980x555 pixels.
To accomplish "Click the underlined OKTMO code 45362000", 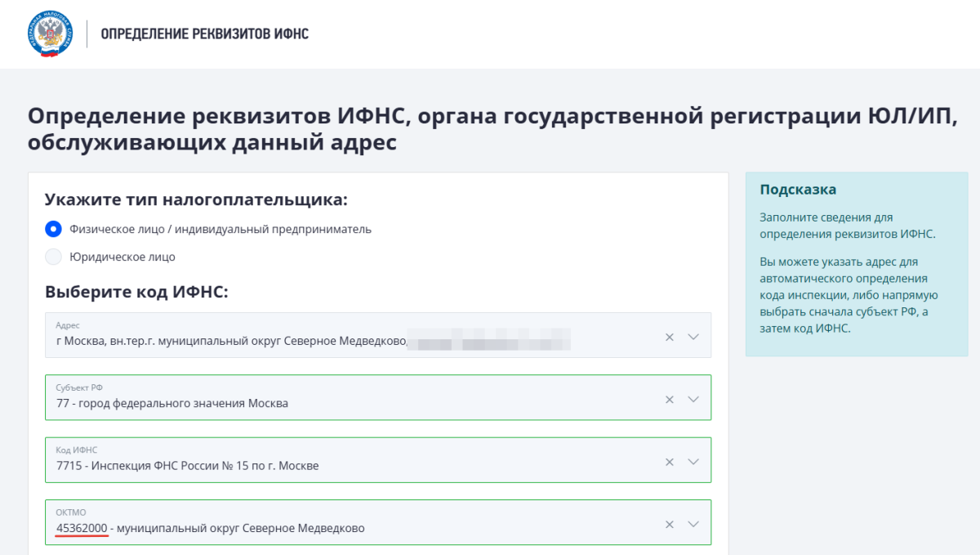I will tap(82, 528).
